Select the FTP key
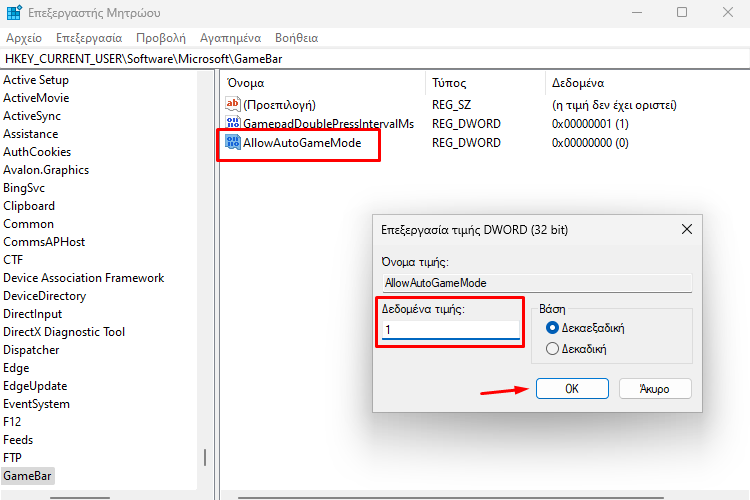The width and height of the screenshot is (750, 500). tap(12, 458)
